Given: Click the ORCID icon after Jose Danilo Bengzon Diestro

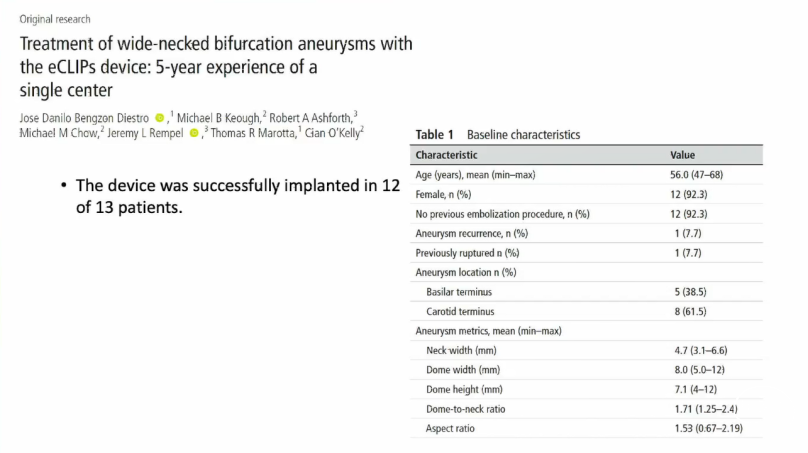Looking at the screenshot, I should pyautogui.click(x=160, y=118).
